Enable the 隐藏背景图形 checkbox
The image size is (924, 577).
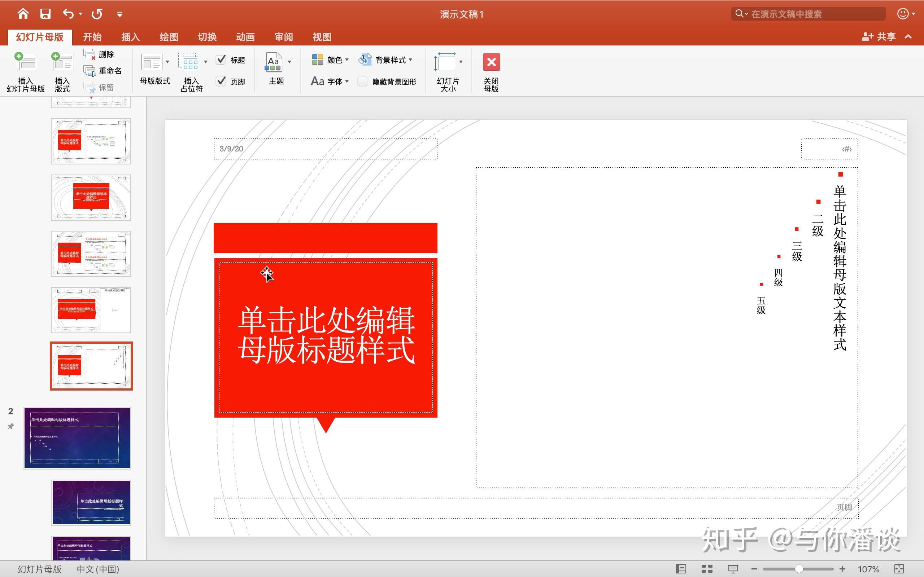pyautogui.click(x=362, y=81)
